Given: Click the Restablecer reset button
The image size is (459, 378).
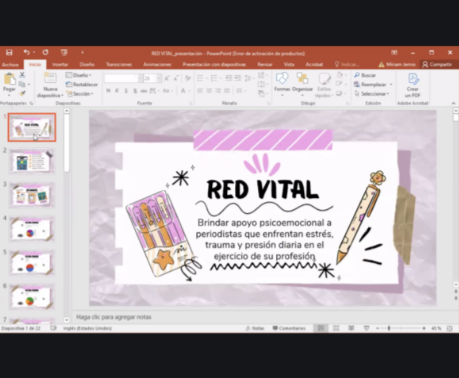Looking at the screenshot, I should tap(82, 84).
